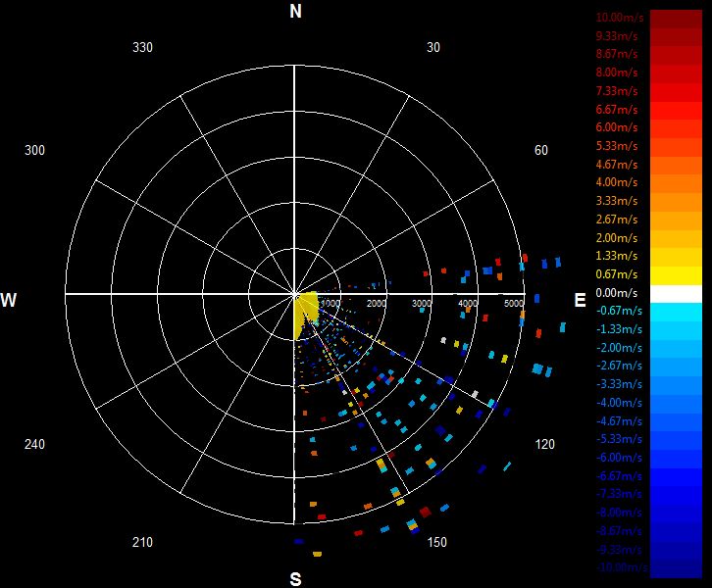712x588 pixels.
Task: Click the 10.00m/s legend label
Action: 620,18
